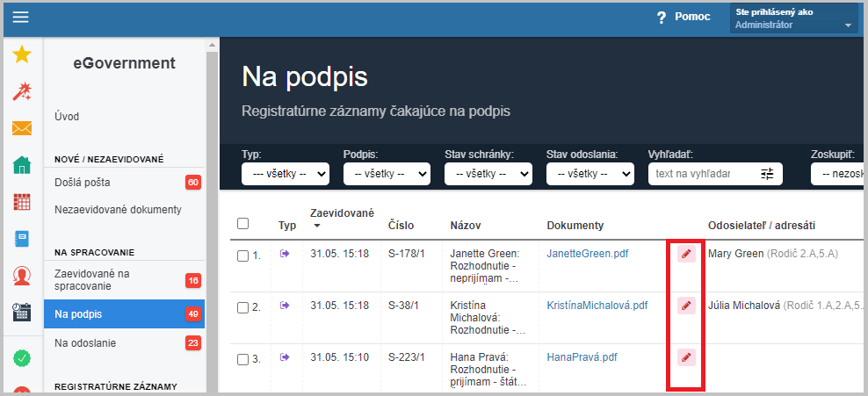Expand the Typ filter dropdown
The height and width of the screenshot is (396, 868).
pyautogui.click(x=286, y=174)
